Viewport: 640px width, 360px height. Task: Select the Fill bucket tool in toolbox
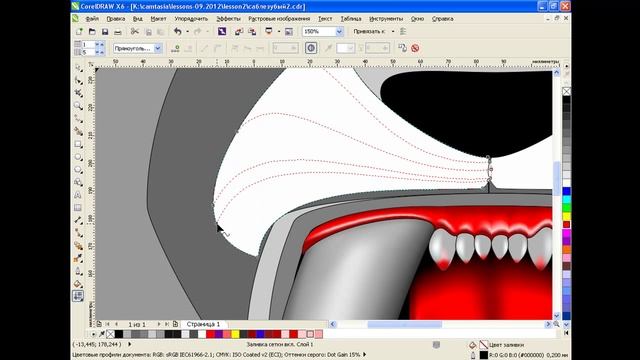point(78,284)
